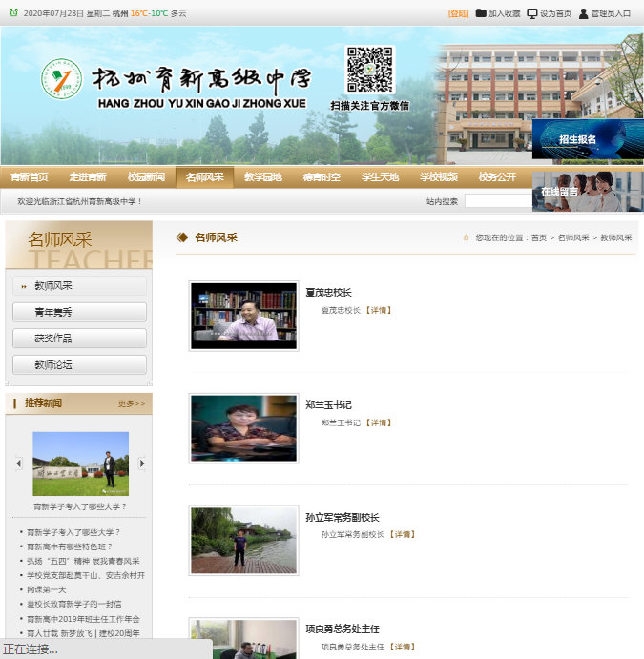Open the 校园新闻 navigation item
Screen dimensions: 644x659
pyautogui.click(x=146, y=177)
